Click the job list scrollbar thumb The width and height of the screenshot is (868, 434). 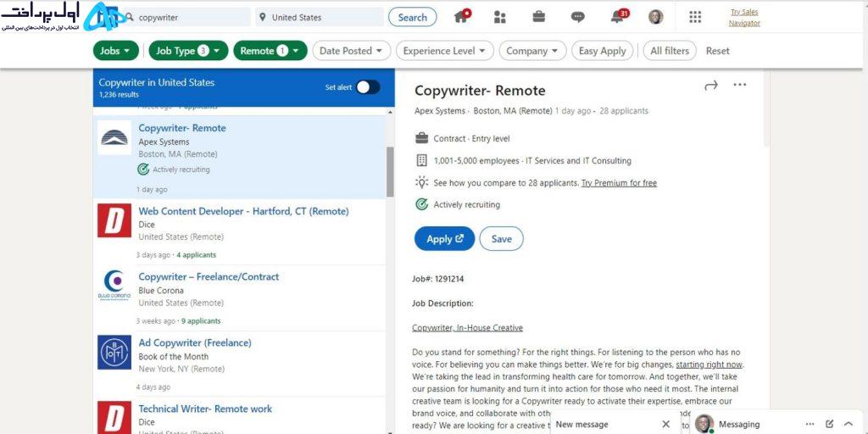pos(390,171)
